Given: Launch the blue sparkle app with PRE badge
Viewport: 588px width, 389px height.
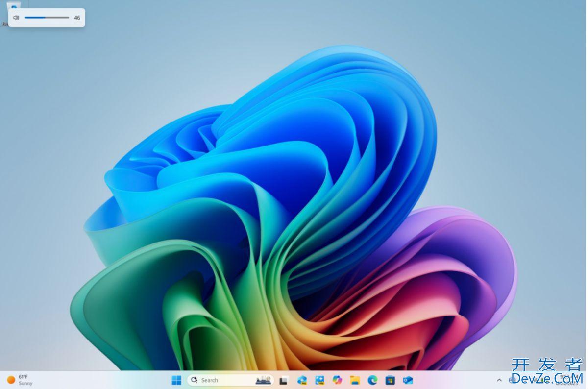Looking at the screenshot, I should [x=319, y=380].
